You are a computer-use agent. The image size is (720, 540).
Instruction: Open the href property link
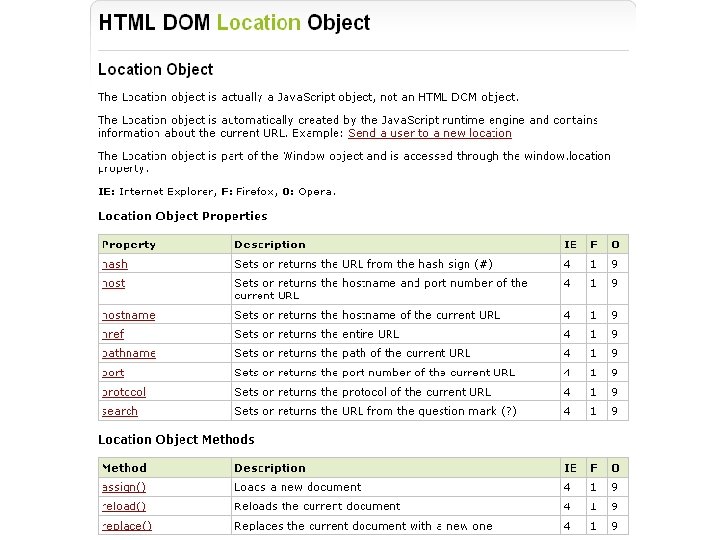[x=113, y=334]
